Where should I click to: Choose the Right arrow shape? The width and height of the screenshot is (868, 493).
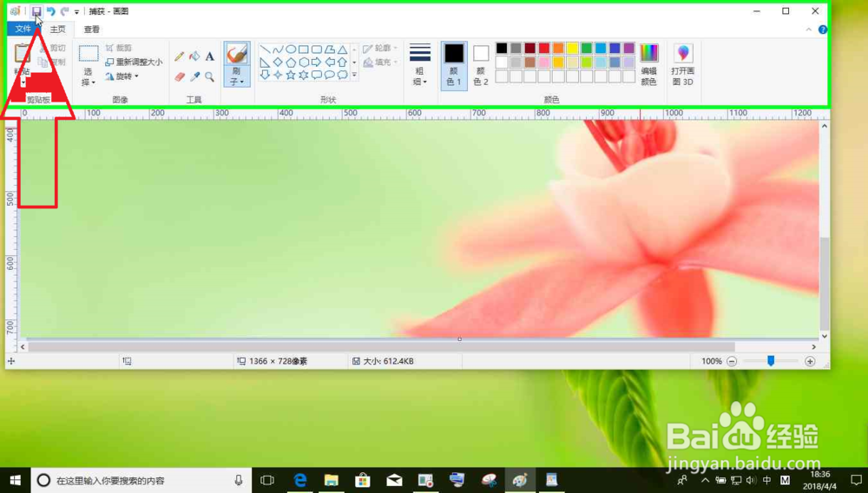pos(317,62)
